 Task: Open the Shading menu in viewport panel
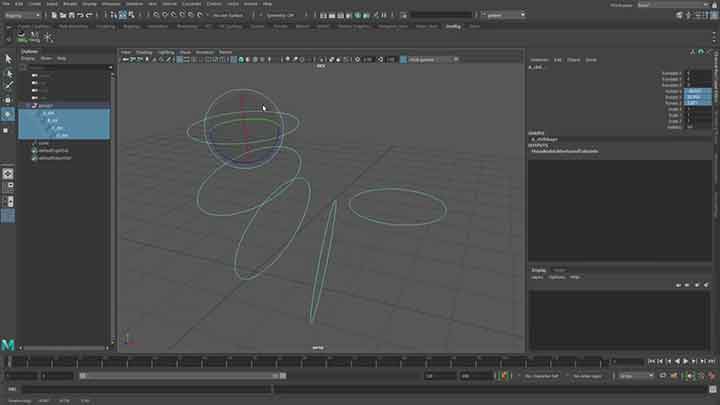pos(144,52)
